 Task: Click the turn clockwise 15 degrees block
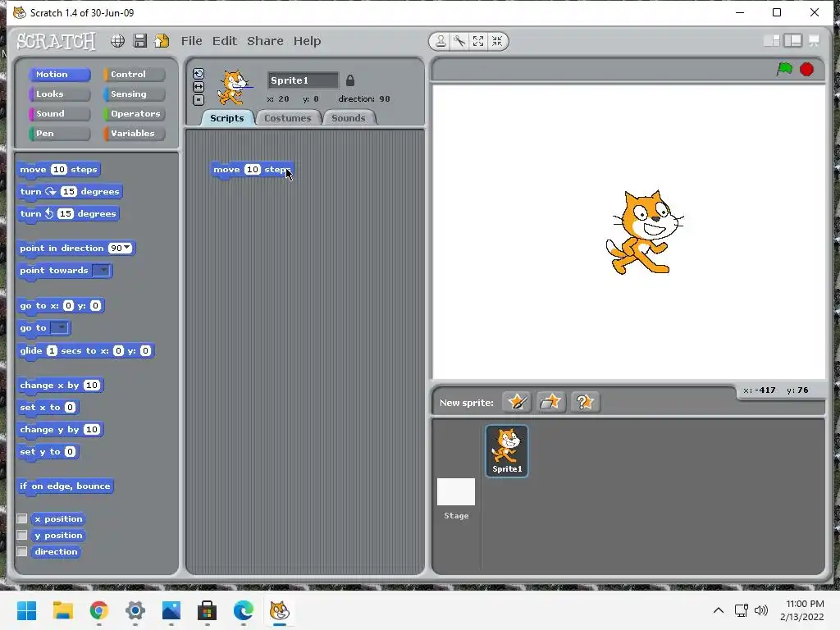click(x=70, y=192)
